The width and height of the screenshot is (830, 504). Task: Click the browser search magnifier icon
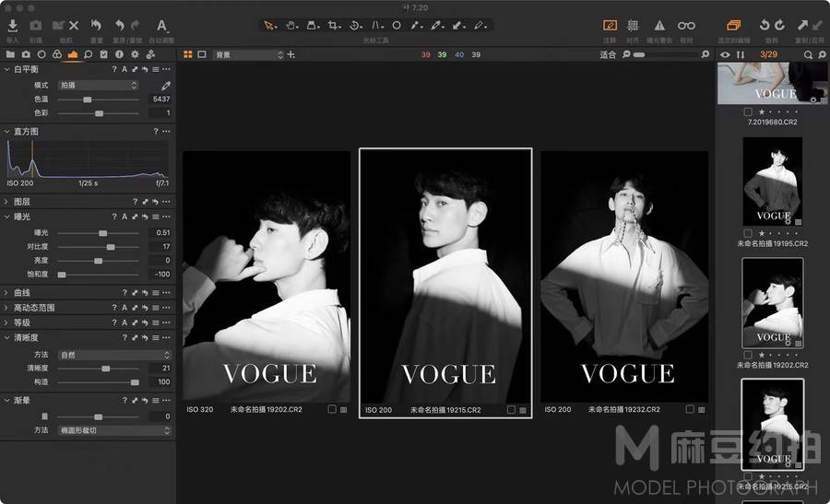[808, 54]
